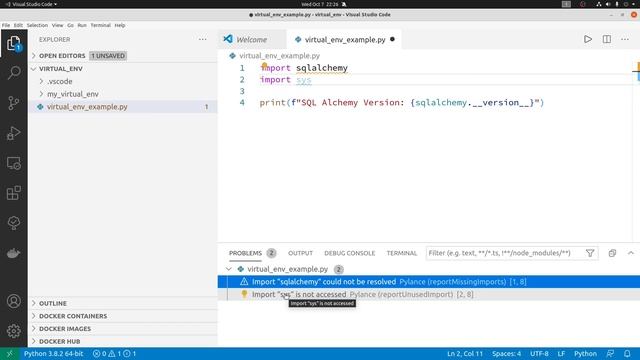This screenshot has width=640, height=360.
Task: Collapse virtual_env_example.py group in Problems
Action: pyautogui.click(x=229, y=269)
